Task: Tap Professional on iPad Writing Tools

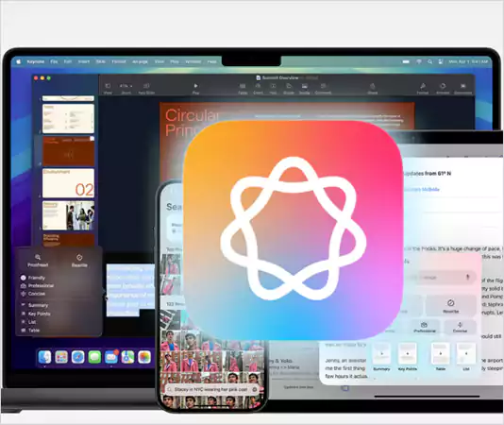Action: tap(425, 327)
